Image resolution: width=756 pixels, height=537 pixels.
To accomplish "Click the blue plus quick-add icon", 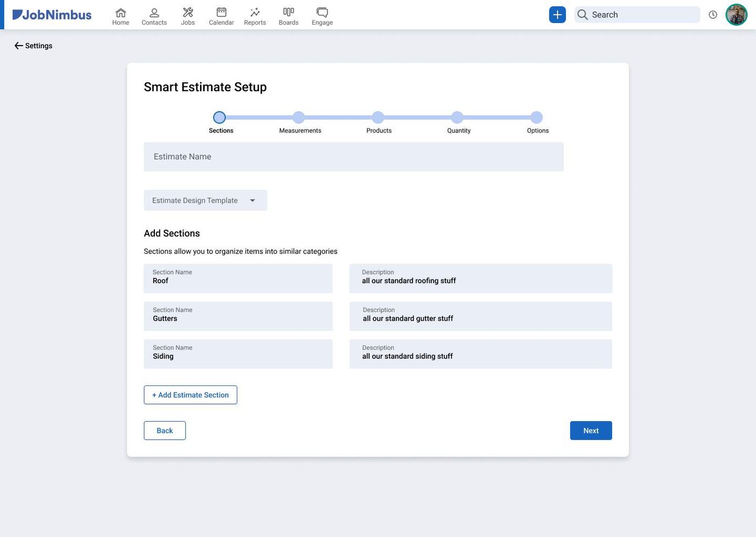I will click(557, 14).
